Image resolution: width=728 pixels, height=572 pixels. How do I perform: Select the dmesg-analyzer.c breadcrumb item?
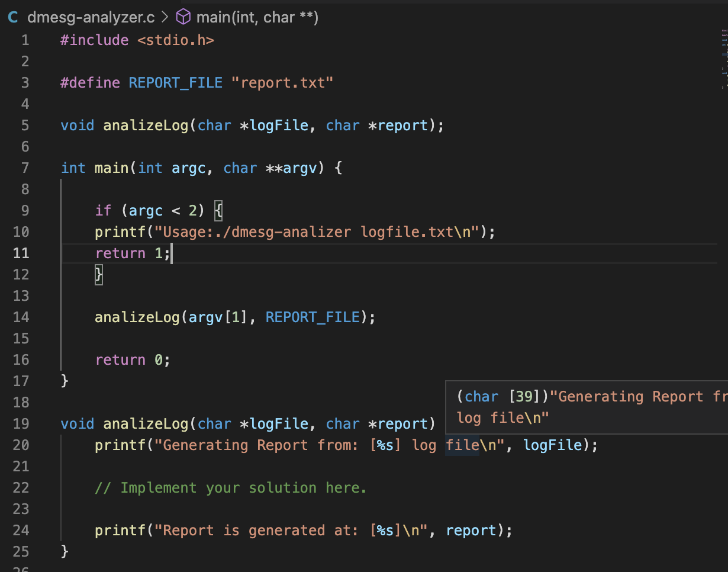90,17
